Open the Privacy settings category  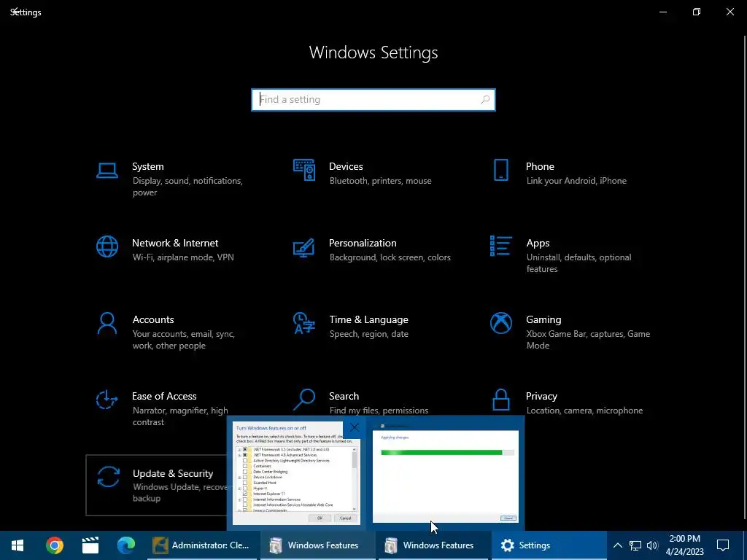[x=567, y=402]
